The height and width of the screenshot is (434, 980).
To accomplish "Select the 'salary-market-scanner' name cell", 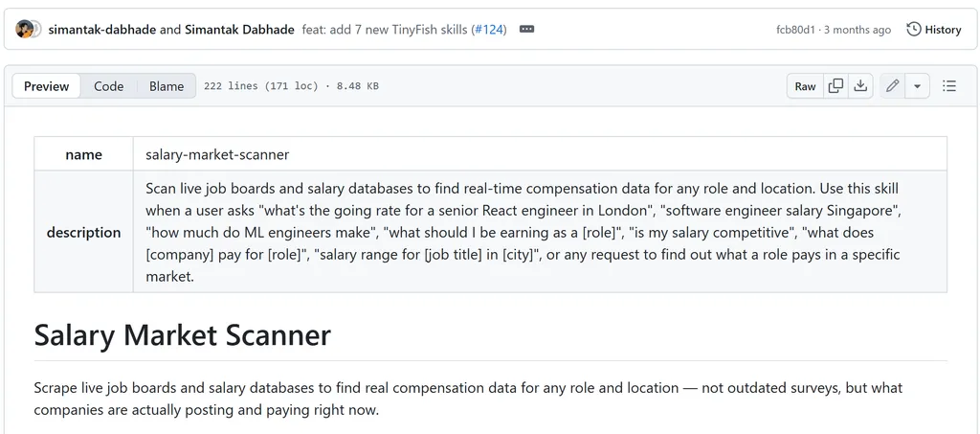I will tap(540, 154).
